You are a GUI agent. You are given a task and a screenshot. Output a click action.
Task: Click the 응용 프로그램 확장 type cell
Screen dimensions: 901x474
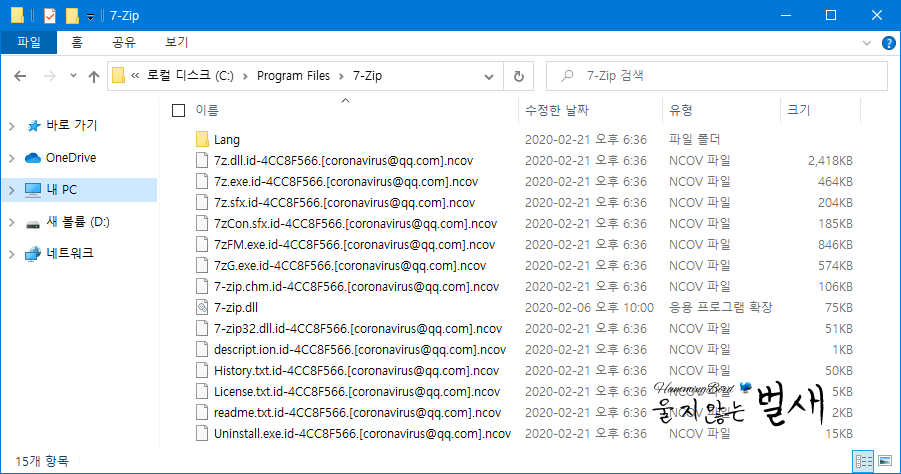(721, 307)
